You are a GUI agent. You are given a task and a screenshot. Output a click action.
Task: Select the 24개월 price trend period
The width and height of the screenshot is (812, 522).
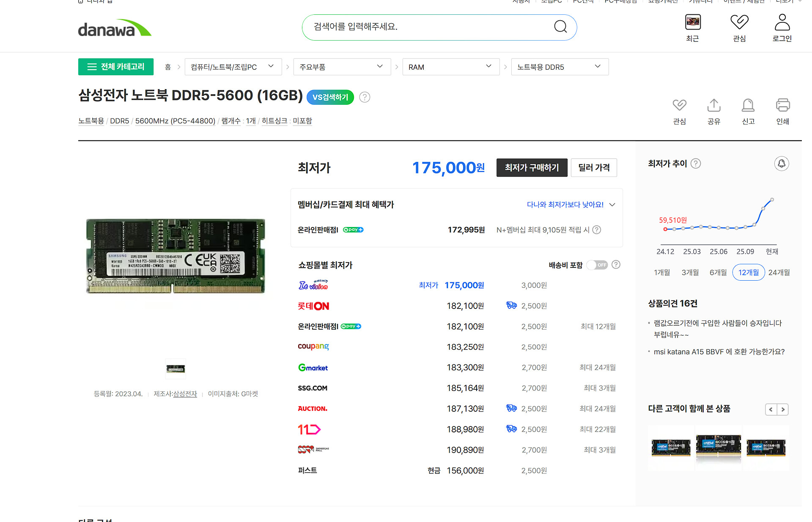779,273
